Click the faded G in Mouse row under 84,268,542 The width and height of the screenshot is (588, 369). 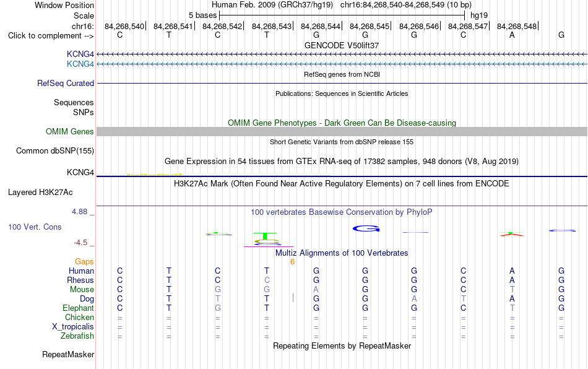coord(218,290)
